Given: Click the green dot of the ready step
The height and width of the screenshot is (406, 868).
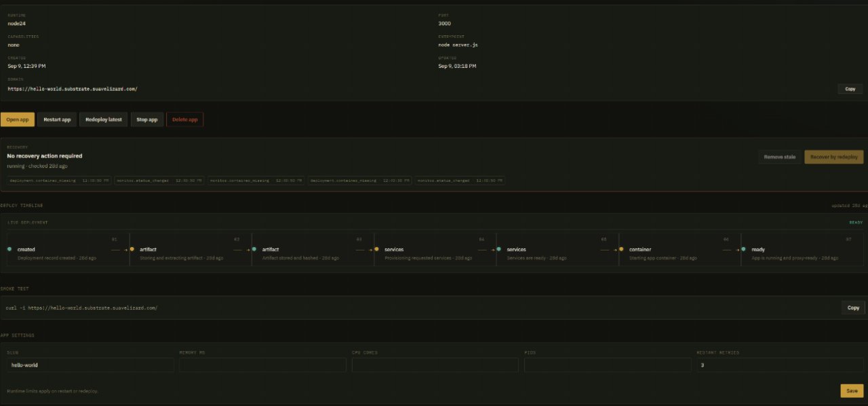Looking at the screenshot, I should 743,249.
